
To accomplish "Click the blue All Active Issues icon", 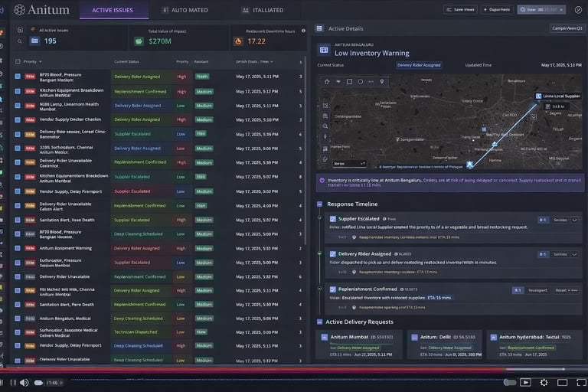I will [x=35, y=41].
